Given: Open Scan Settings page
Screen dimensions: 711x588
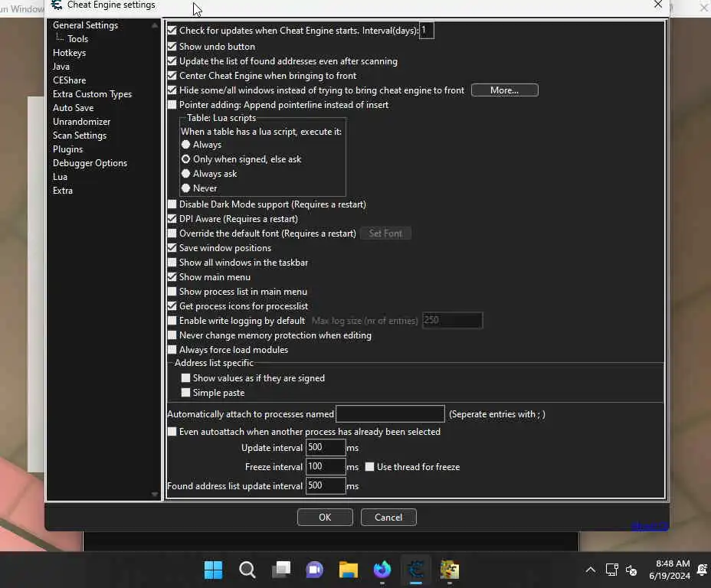Looking at the screenshot, I should [80, 136].
